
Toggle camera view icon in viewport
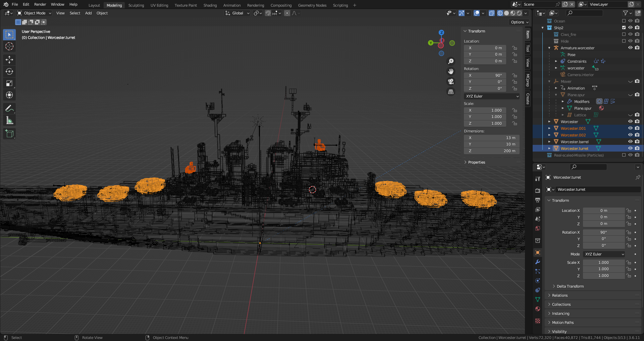coord(451,81)
